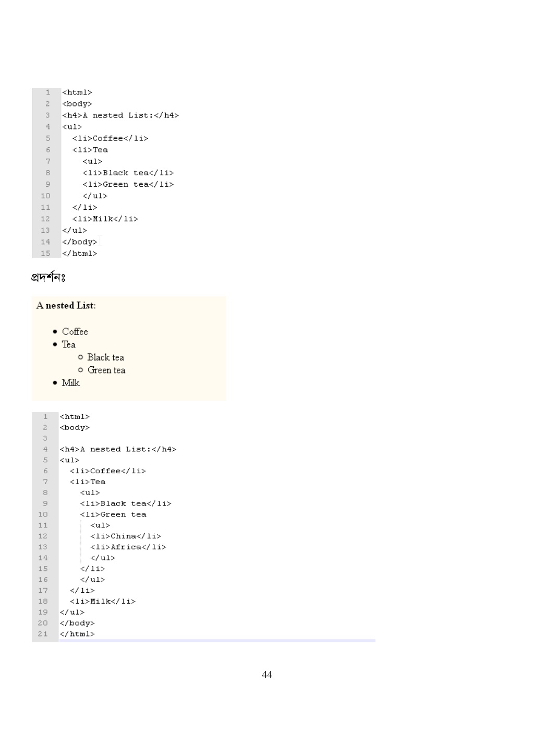Viewport: 534px width, 756px height.
Task: Click the rendered Tea bullet item
Action: (68, 344)
